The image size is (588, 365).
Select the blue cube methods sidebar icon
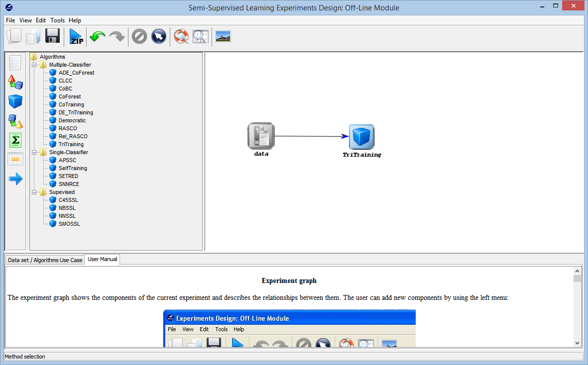[x=15, y=101]
